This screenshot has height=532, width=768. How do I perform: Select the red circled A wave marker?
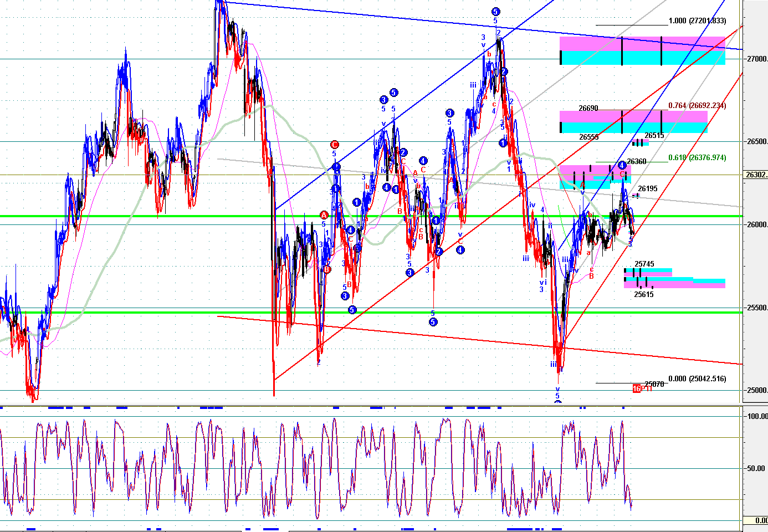point(324,215)
